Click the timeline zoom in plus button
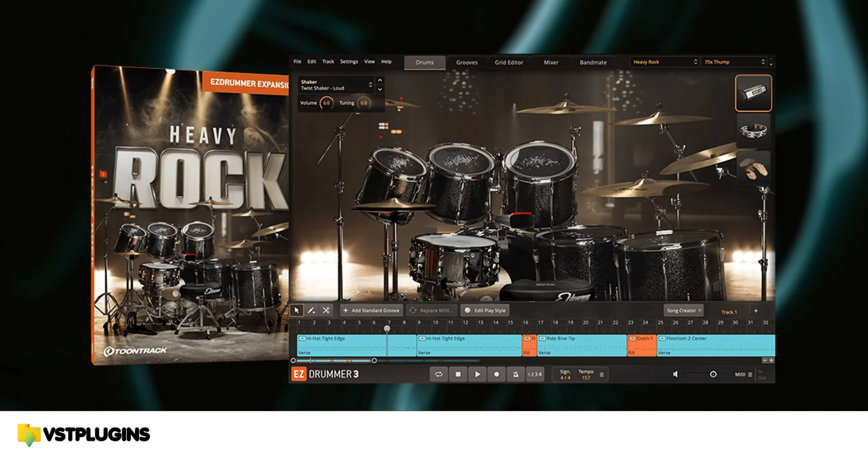The height and width of the screenshot is (460, 868). pos(771,360)
